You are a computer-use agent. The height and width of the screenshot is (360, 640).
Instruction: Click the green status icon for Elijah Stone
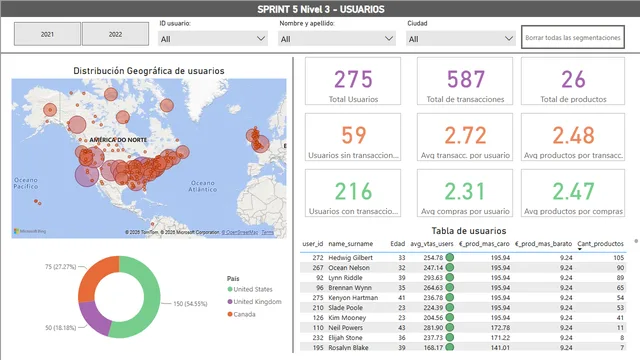click(x=449, y=338)
